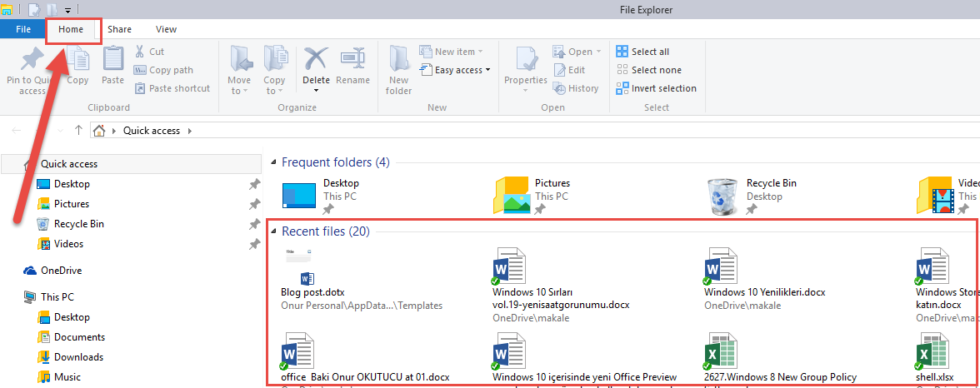The width and height of the screenshot is (980, 388).
Task: Open the Open dropdown in the ribbon
Action: tap(577, 52)
